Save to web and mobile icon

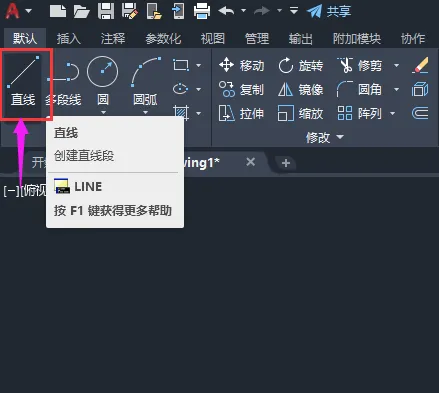point(178,11)
